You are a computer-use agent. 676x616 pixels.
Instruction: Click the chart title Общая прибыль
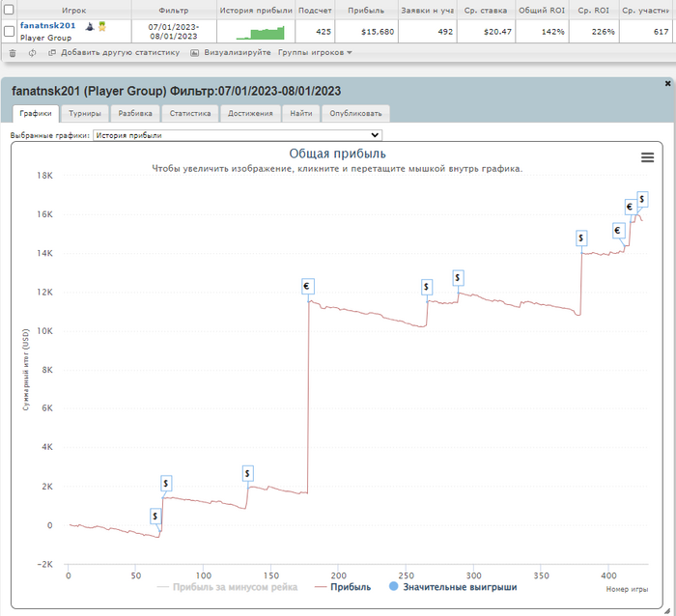click(x=338, y=154)
